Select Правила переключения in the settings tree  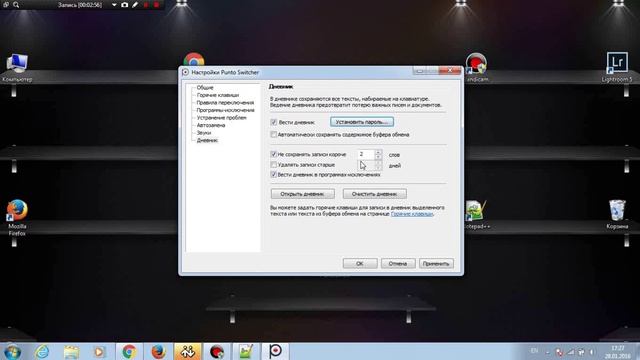pos(225,102)
